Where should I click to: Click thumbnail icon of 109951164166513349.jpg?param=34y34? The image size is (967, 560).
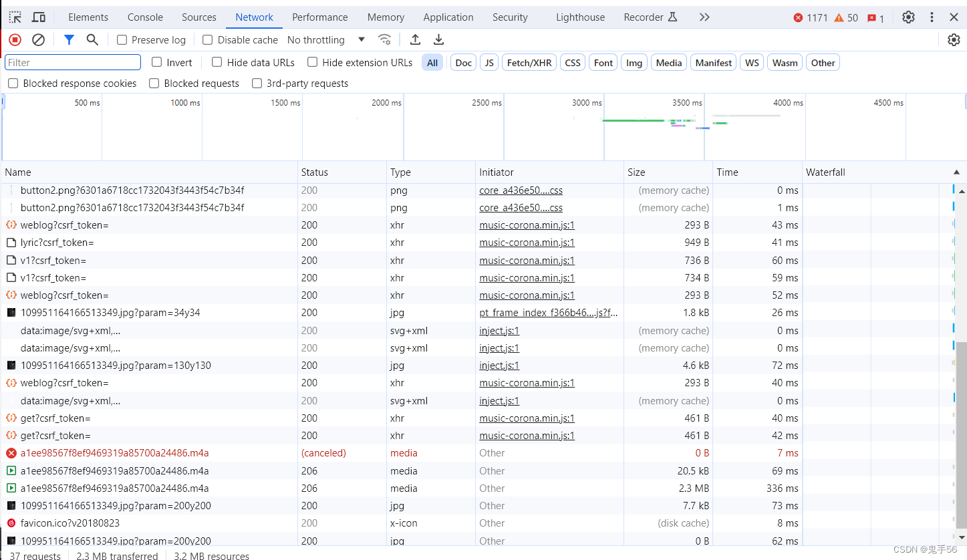coord(11,313)
